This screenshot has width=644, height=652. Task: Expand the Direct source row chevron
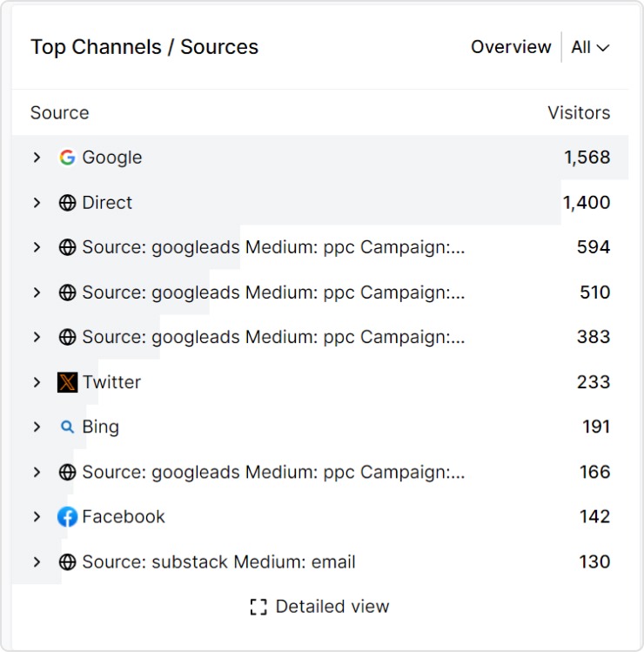[x=37, y=203]
